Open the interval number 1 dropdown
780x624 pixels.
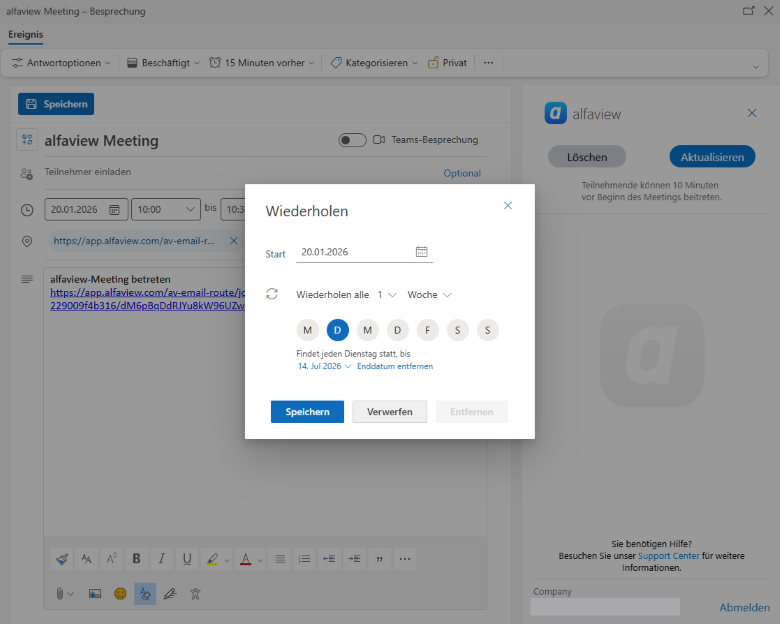[387, 295]
